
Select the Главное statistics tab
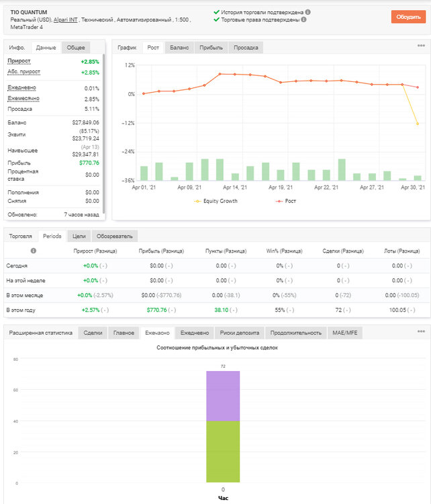[124, 333]
